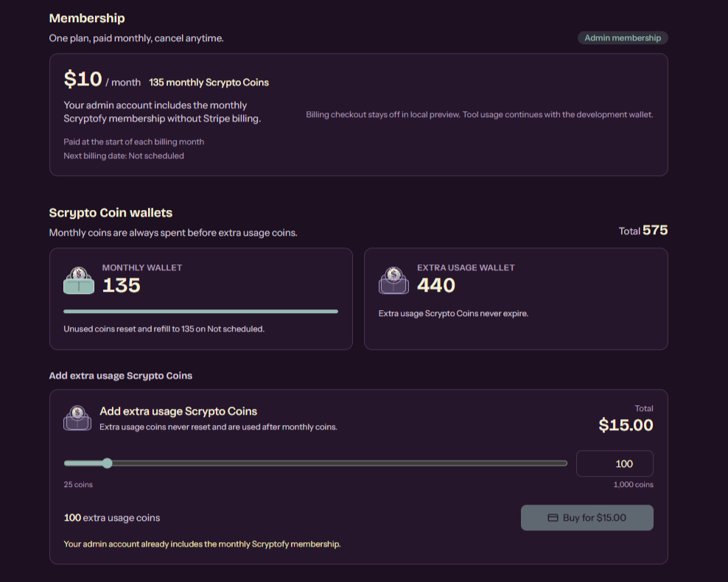Viewport: 728px width, 582px height.
Task: Click the $10 / month price text
Action: pyautogui.click(x=102, y=80)
